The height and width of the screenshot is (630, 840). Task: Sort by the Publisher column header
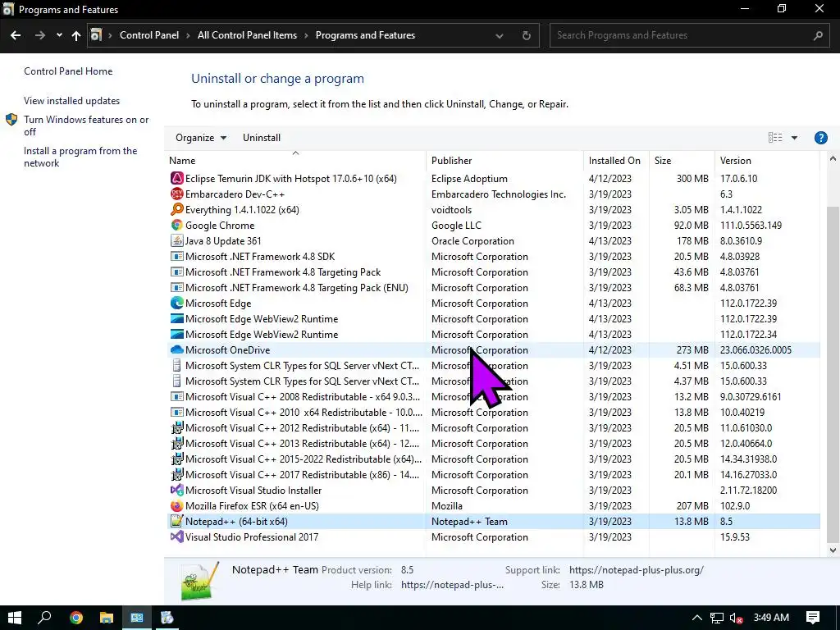click(x=504, y=161)
